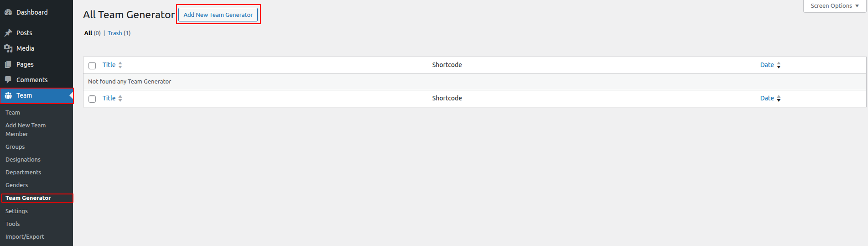The image size is (868, 246).
Task: Open the Team Generator submenu item
Action: point(28,198)
